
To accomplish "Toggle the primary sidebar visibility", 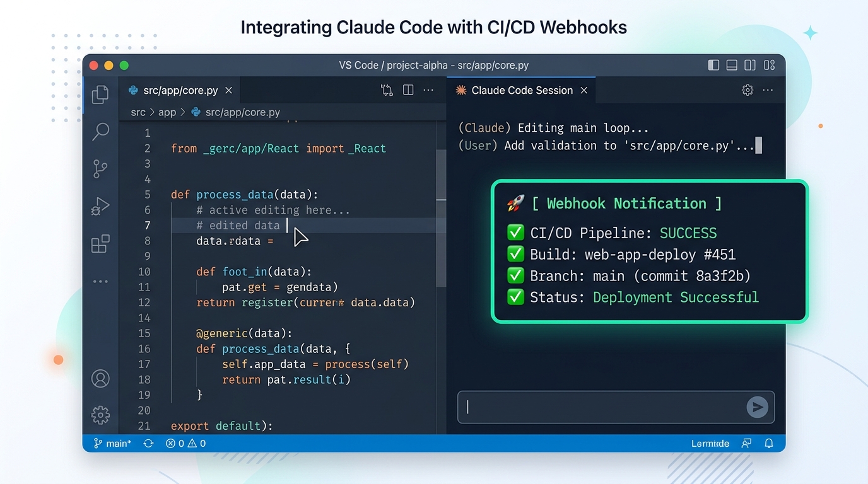I will (x=713, y=65).
